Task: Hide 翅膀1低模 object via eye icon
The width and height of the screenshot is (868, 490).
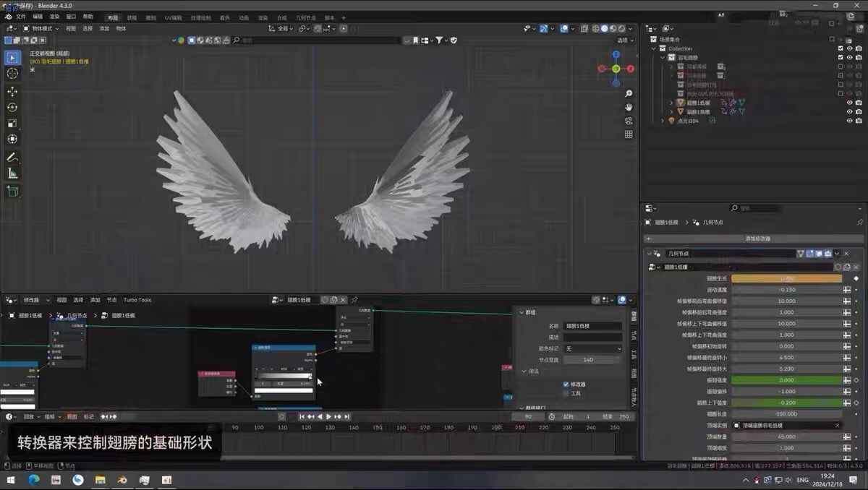Action: (x=849, y=103)
